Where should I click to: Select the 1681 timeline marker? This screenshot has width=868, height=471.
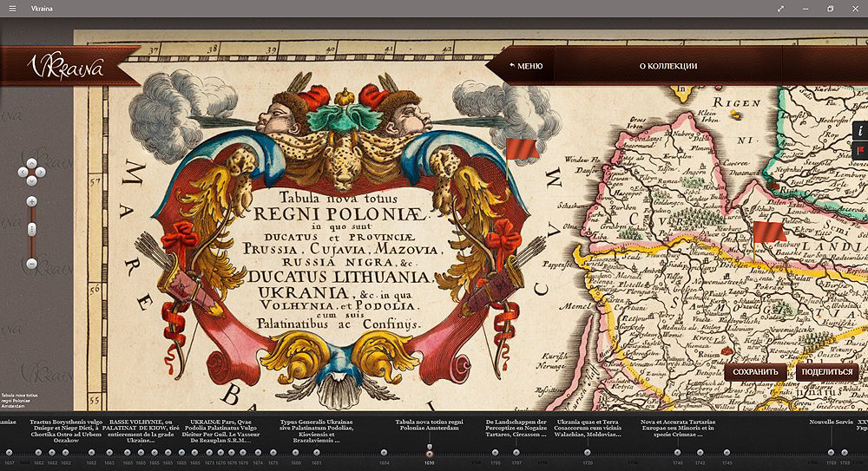(x=317, y=453)
